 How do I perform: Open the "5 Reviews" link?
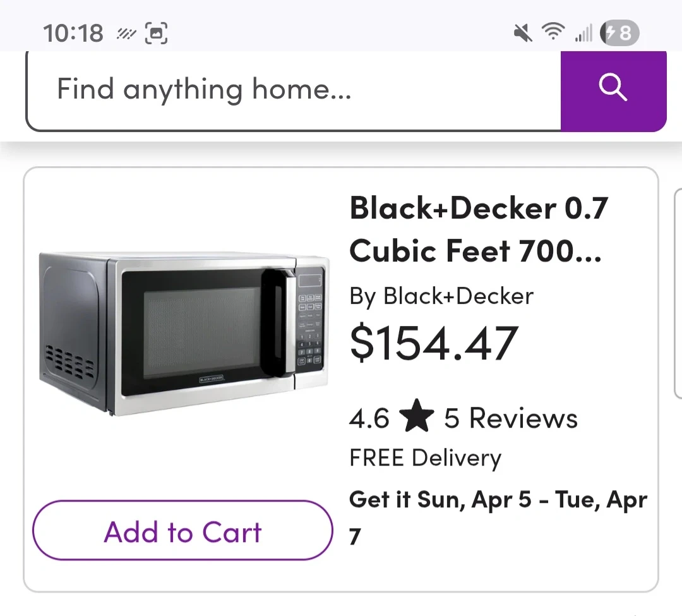511,418
